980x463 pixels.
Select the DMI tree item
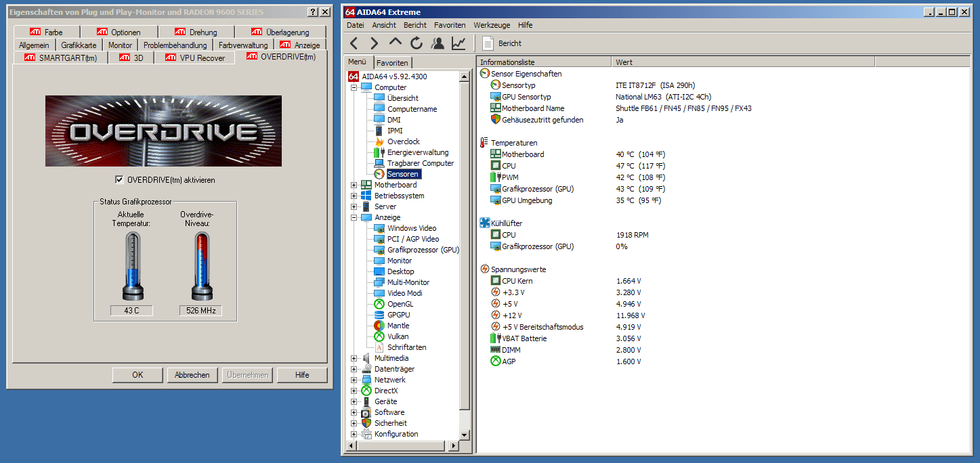tap(394, 120)
